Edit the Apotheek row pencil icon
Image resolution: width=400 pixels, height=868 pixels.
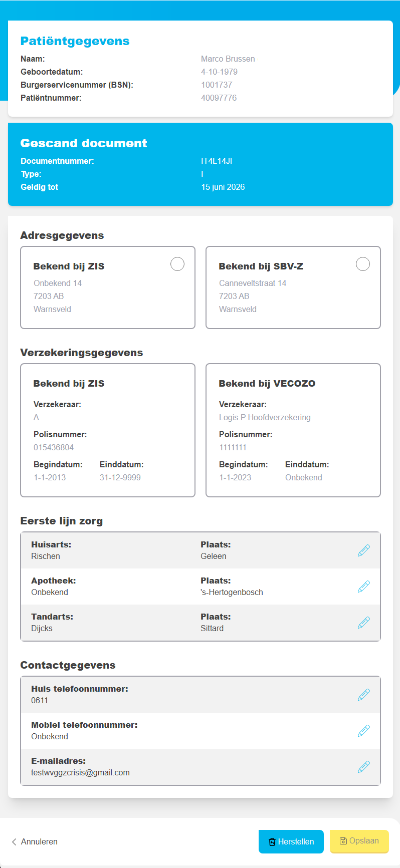click(364, 587)
